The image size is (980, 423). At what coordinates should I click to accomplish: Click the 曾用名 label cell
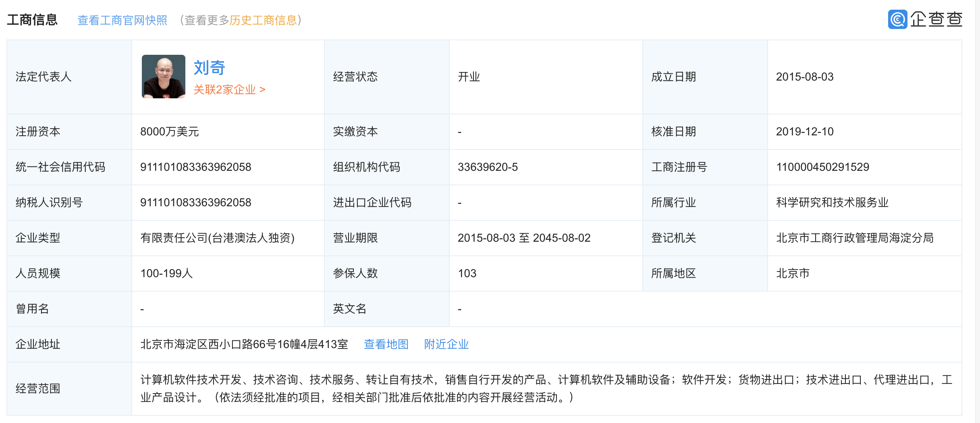[x=69, y=309]
